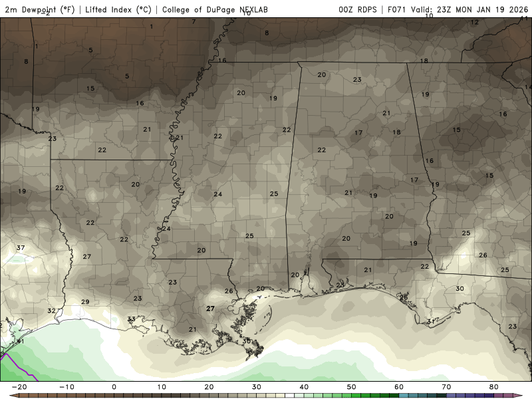Click the "00Z RDPS" model run label
532x399 pixels.
357,9
